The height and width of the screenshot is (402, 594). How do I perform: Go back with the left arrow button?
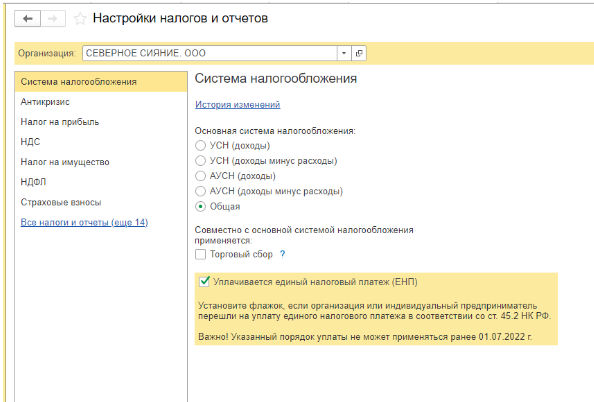[x=27, y=19]
